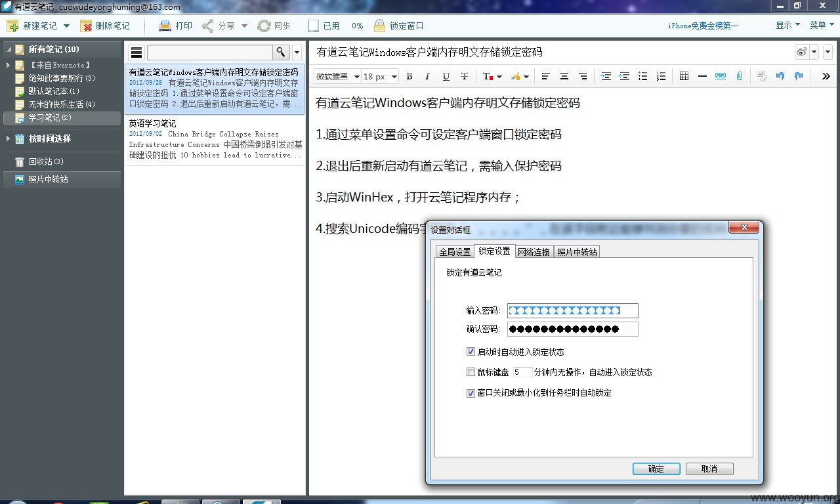Attach a file with the paperclip icon
840x504 pixels.
[739, 76]
